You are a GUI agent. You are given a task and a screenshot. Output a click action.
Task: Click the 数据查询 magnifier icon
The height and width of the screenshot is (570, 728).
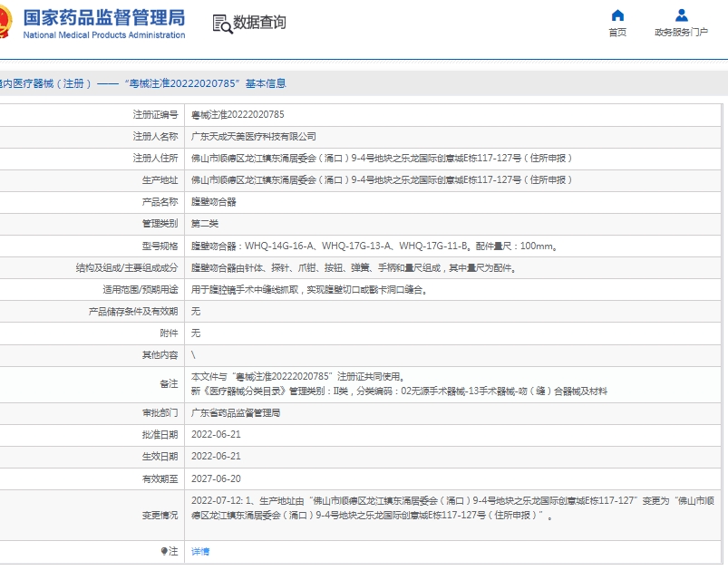[x=222, y=24]
